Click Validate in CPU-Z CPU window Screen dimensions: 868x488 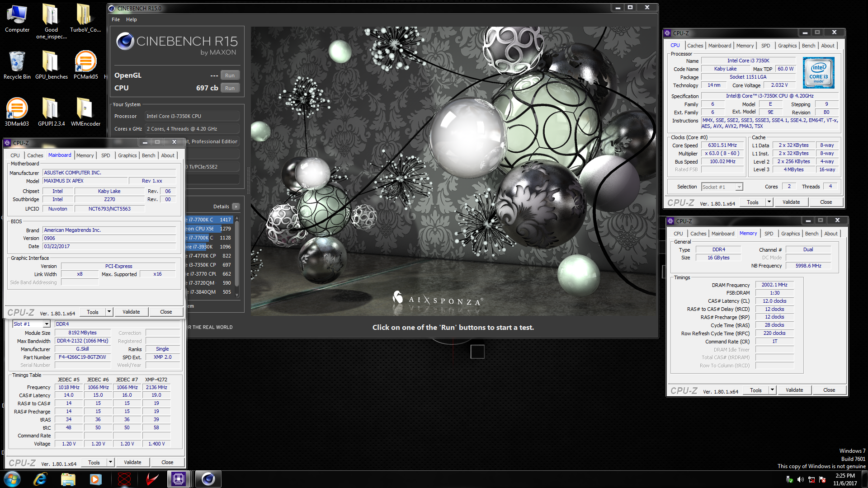(x=791, y=202)
